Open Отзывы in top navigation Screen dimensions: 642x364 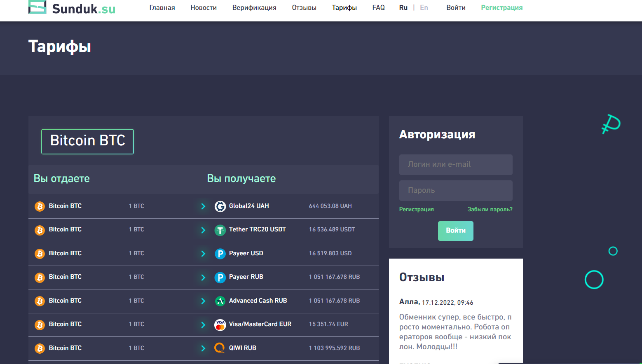click(304, 7)
